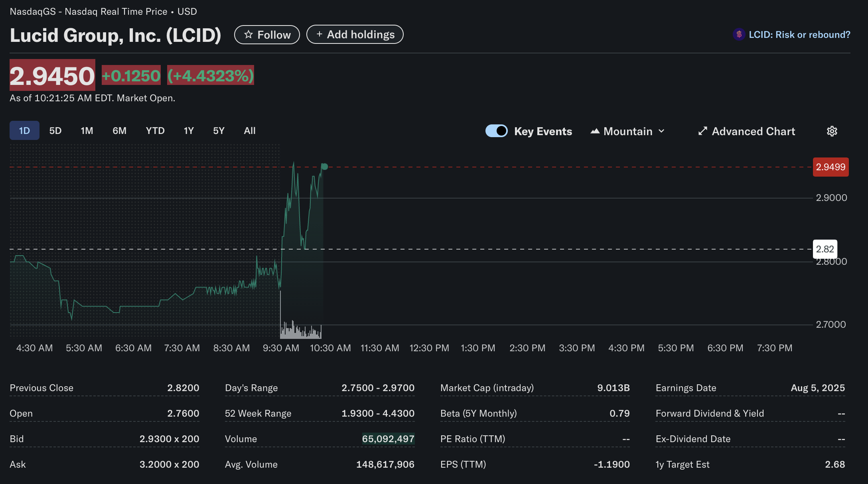Image resolution: width=868 pixels, height=484 pixels.
Task: Click the purple dollar icon beside LCID: Risk or rebound?
Action: (x=739, y=35)
